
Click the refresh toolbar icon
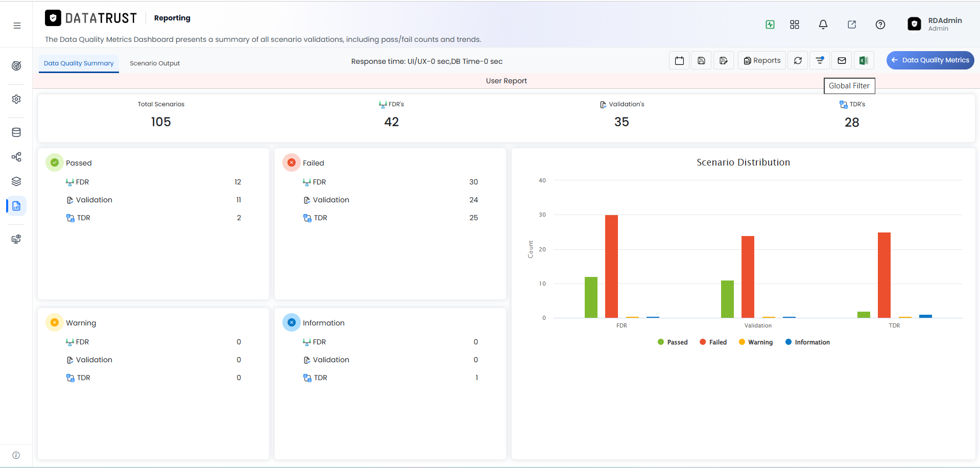(798, 60)
